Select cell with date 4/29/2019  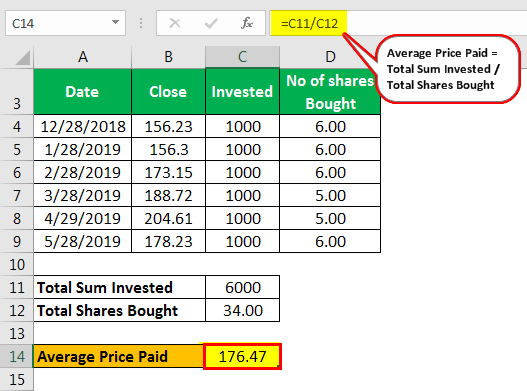[x=82, y=219]
